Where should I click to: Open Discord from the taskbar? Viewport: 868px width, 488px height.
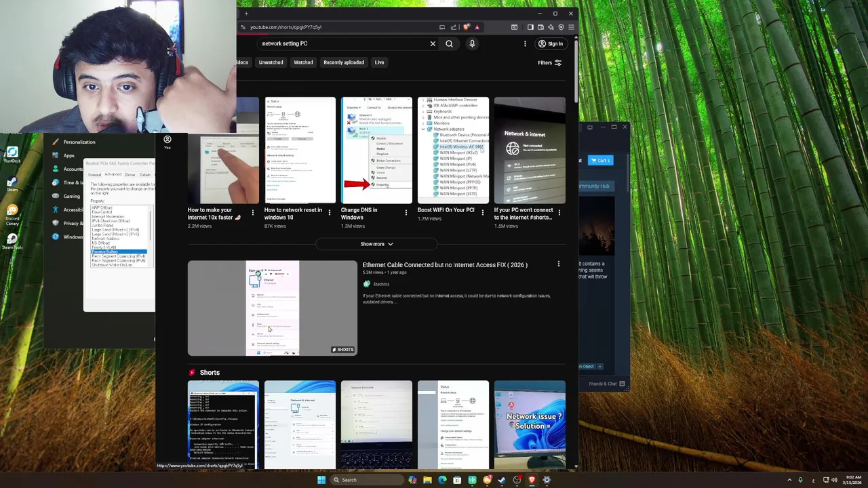487,480
